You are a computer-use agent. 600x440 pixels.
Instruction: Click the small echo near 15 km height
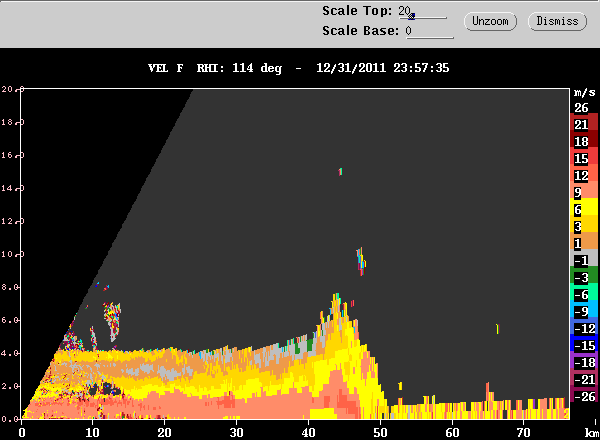340,171
